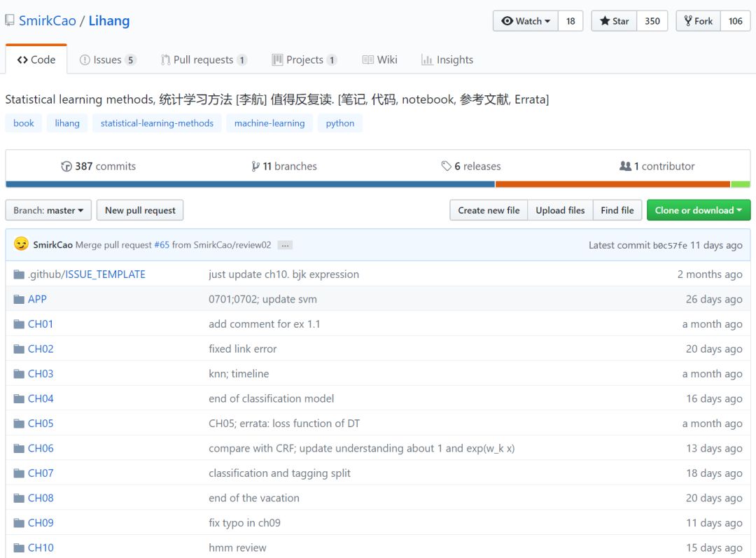Open the Issues tab
The width and height of the screenshot is (756, 558).
(x=108, y=60)
